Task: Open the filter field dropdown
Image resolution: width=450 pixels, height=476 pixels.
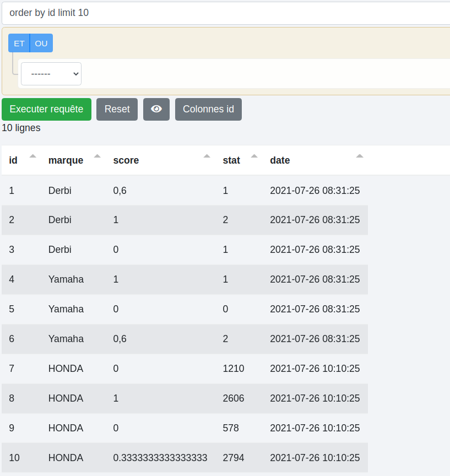Action: (51, 74)
